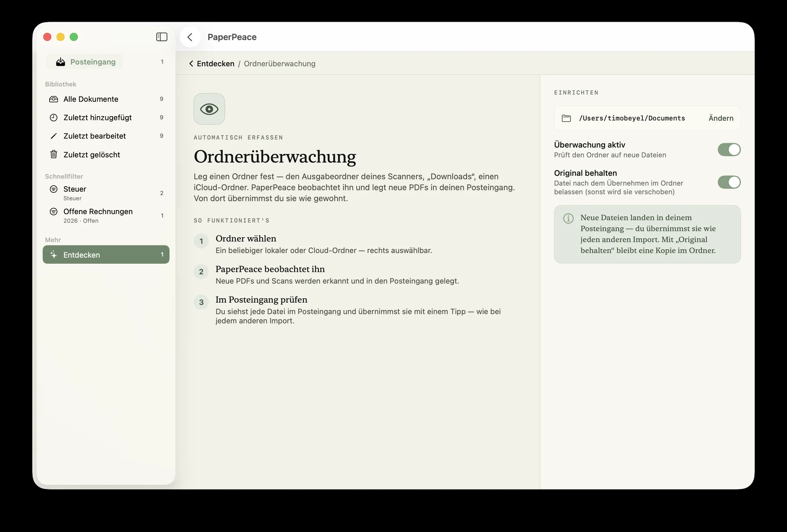
Task: Click the folder icon beside the Documents path
Action: [566, 118]
